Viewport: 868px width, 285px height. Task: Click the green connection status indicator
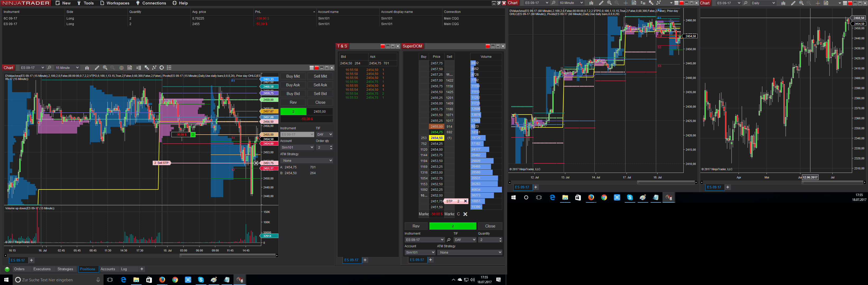point(7,269)
